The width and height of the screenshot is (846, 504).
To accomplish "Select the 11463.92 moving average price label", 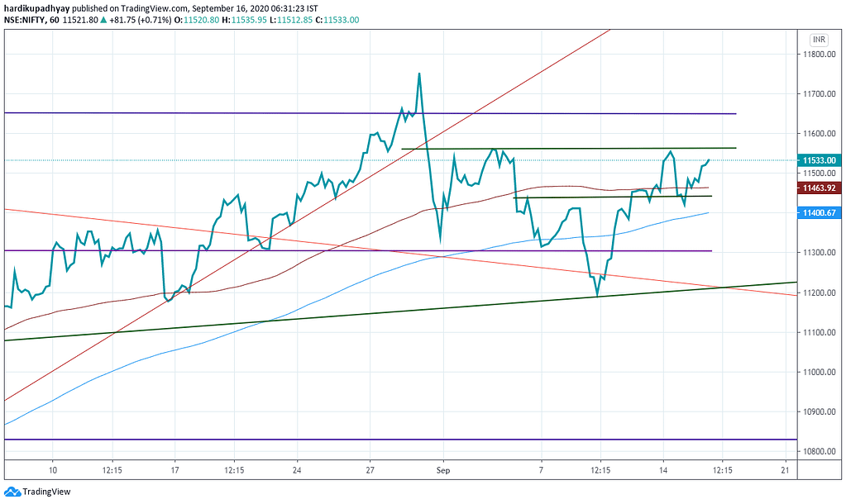I will [x=819, y=188].
